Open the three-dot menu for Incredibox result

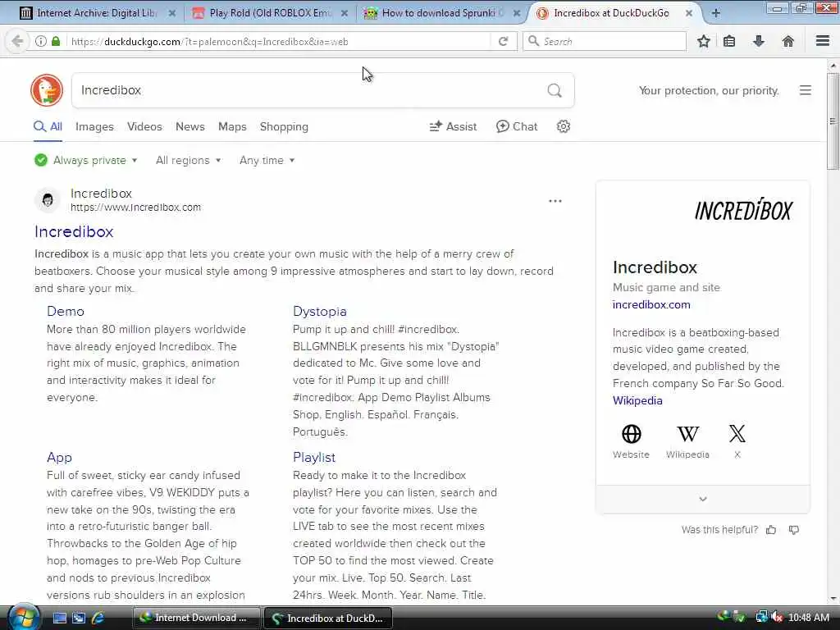555,201
